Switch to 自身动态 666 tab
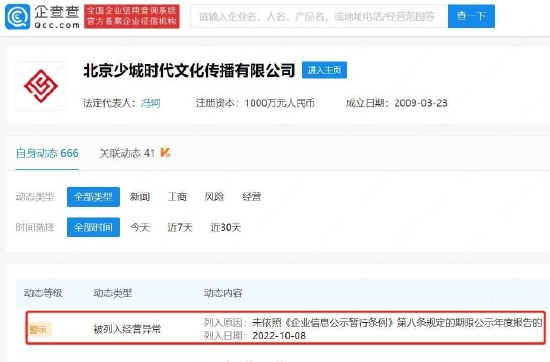 coord(47,153)
